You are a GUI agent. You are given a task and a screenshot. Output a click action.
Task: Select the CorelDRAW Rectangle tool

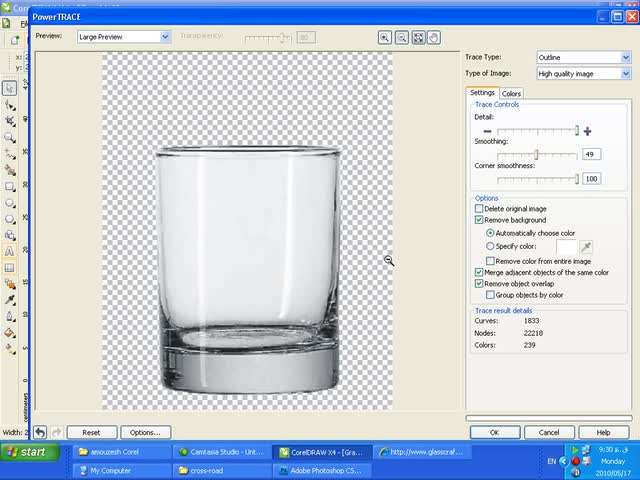pos(9,187)
